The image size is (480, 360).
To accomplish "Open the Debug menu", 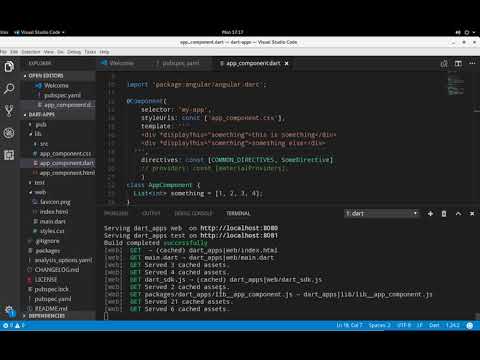I will pos(74,52).
